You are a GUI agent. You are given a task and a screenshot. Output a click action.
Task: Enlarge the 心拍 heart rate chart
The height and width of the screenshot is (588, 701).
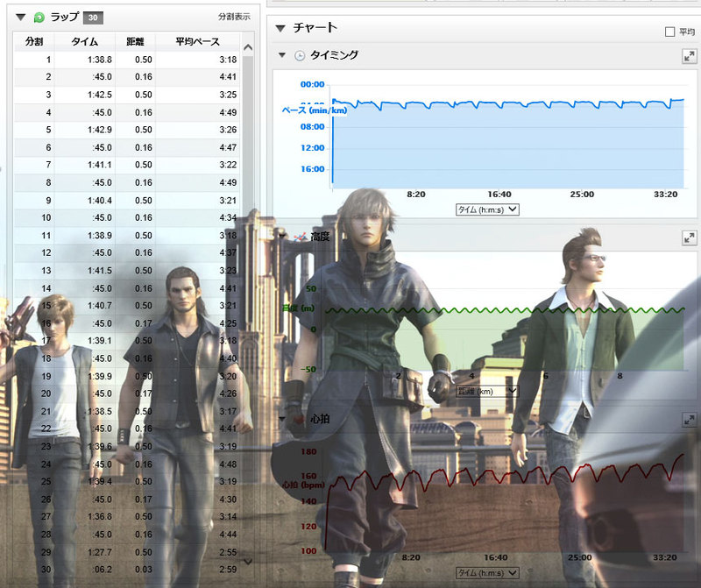click(689, 421)
